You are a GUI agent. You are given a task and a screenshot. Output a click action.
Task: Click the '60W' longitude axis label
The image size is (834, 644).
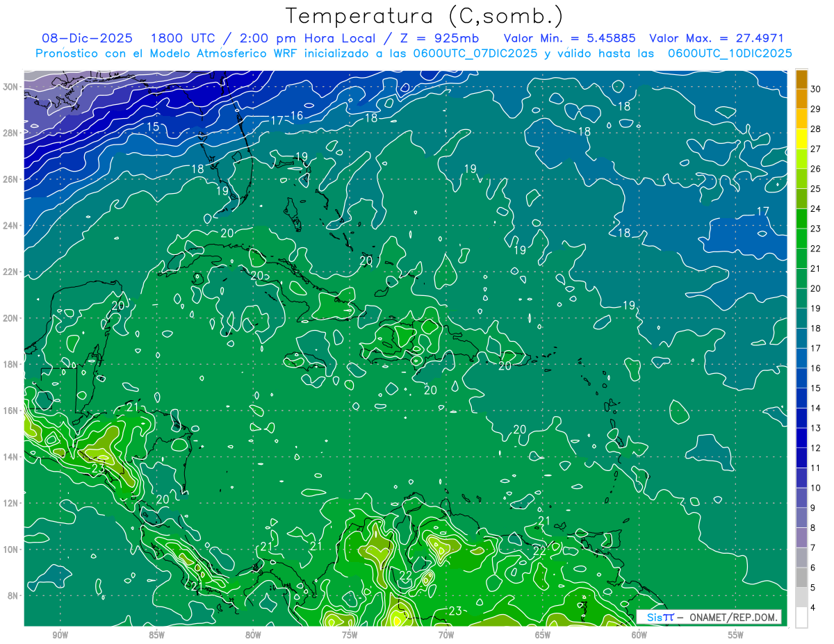tap(639, 635)
